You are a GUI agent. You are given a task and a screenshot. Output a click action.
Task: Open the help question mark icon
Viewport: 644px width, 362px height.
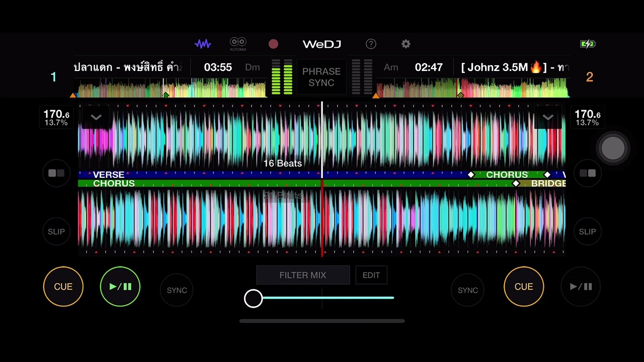point(371,44)
